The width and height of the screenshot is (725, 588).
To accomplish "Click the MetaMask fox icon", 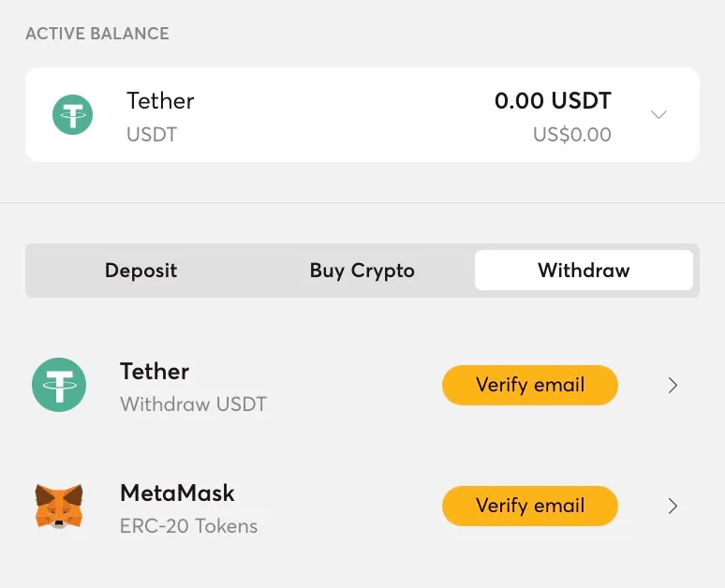I will pyautogui.click(x=59, y=506).
